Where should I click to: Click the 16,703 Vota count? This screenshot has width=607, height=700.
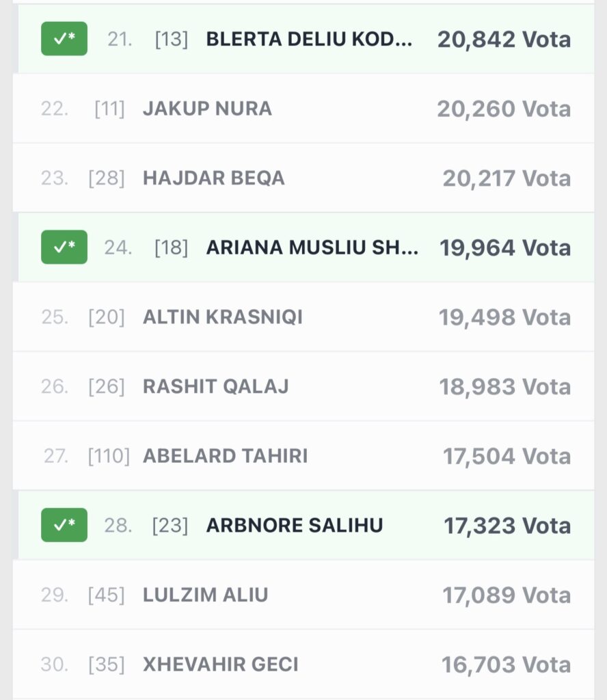pos(506,664)
